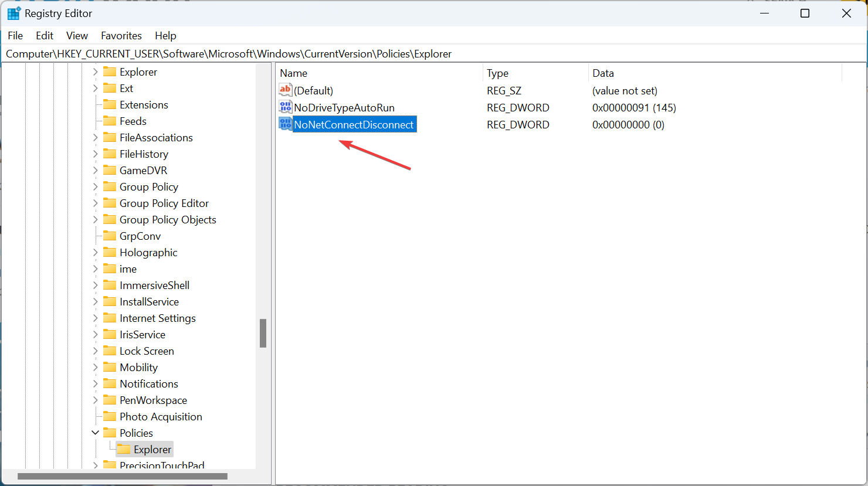Open the File menu
This screenshot has height=486, width=868.
click(x=15, y=36)
